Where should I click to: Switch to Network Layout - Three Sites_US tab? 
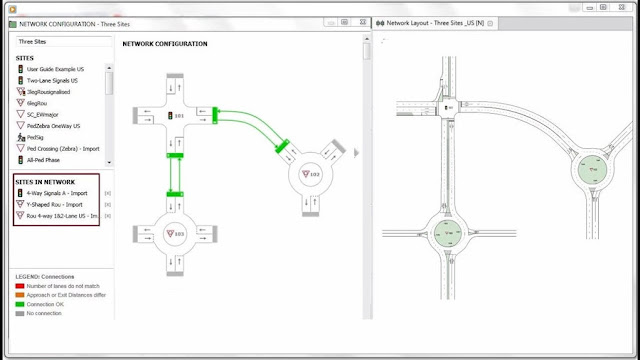pyautogui.click(x=435, y=23)
